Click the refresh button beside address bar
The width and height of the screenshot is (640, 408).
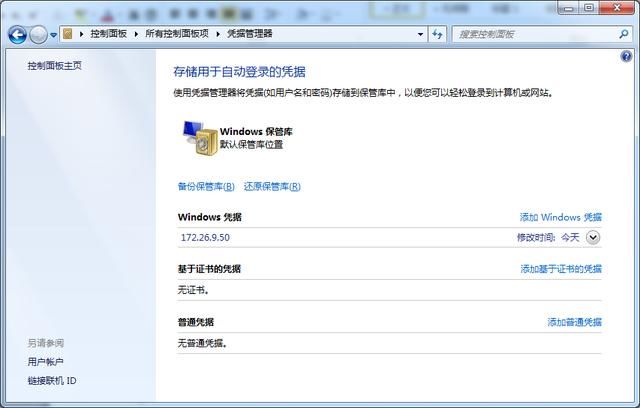[x=438, y=34]
